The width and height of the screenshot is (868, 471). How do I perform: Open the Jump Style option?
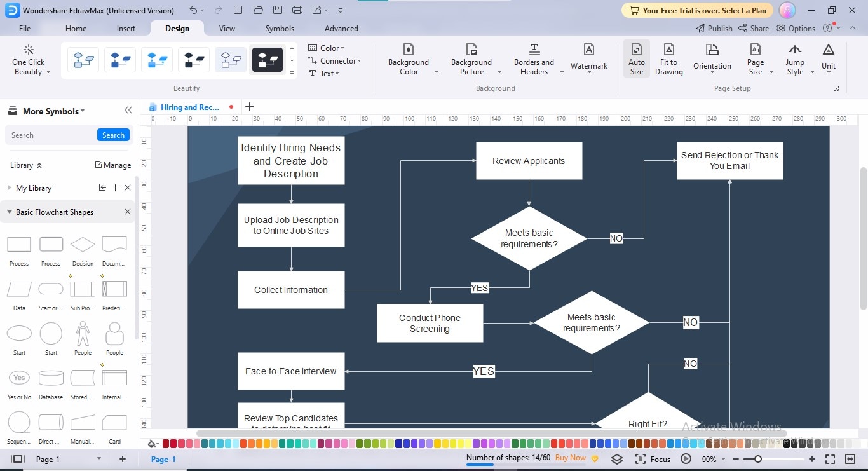tap(795, 60)
